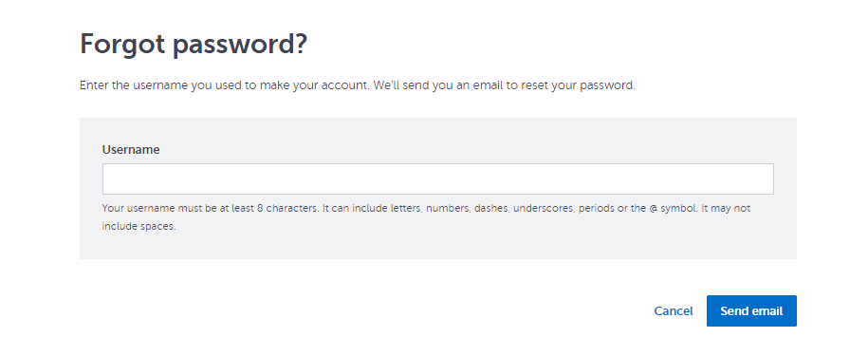Click the '@ symbol' mention in the hint
868x356 pixels.
[x=673, y=209]
